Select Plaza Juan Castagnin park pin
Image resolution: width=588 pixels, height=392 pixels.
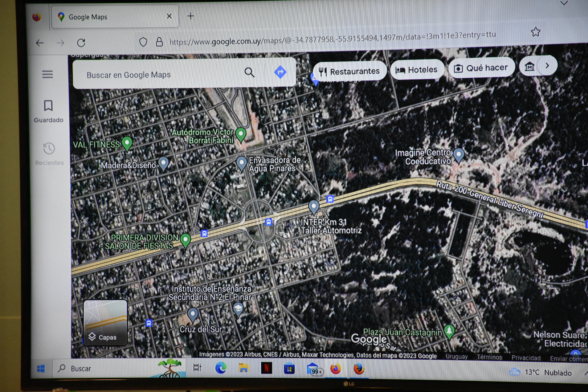(x=449, y=331)
